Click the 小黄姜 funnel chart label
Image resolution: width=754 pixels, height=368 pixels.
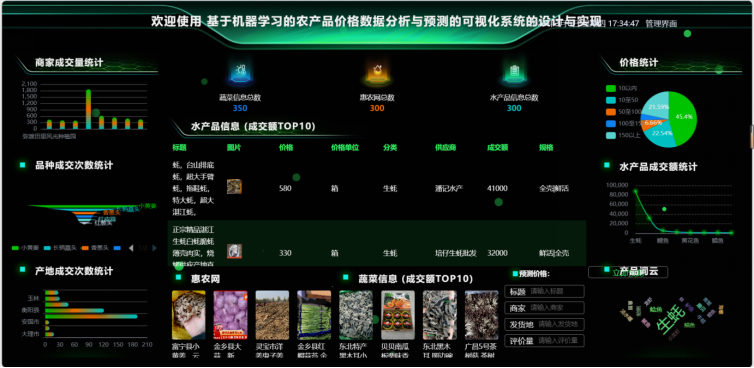[148, 206]
